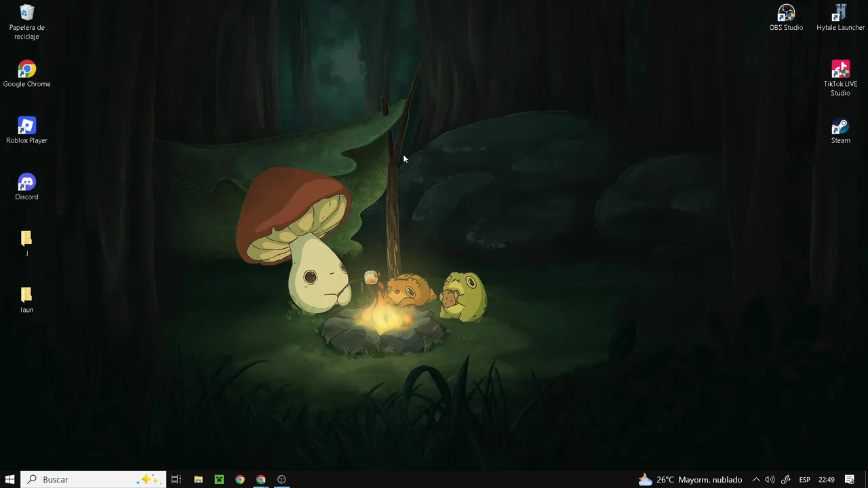Click the Buscar search box in the taskbar
Image resolution: width=868 pixels, height=488 pixels.
93,479
